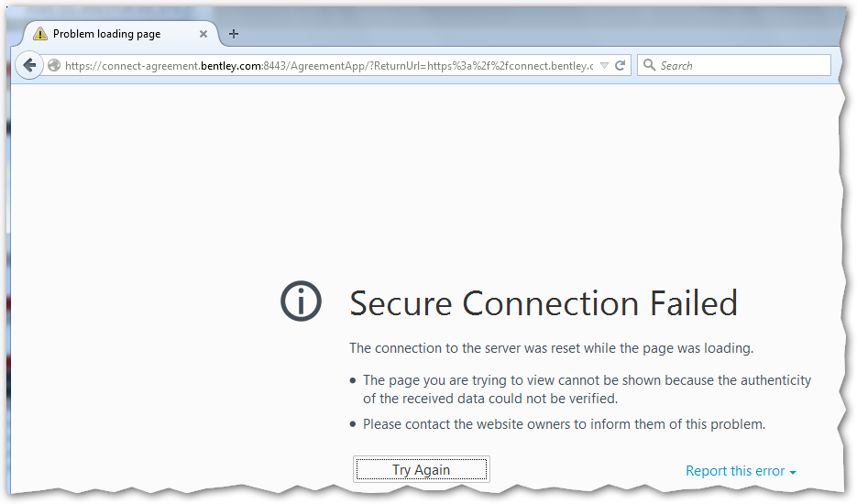857x504 pixels.
Task: Click the bullet about authenticity of received data
Action: pos(587,389)
